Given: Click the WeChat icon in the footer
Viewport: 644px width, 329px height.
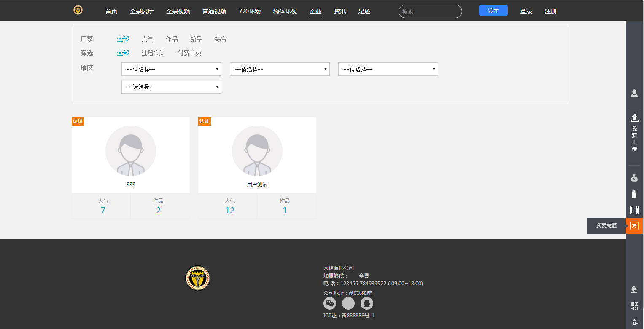Looking at the screenshot, I should pyautogui.click(x=330, y=303).
